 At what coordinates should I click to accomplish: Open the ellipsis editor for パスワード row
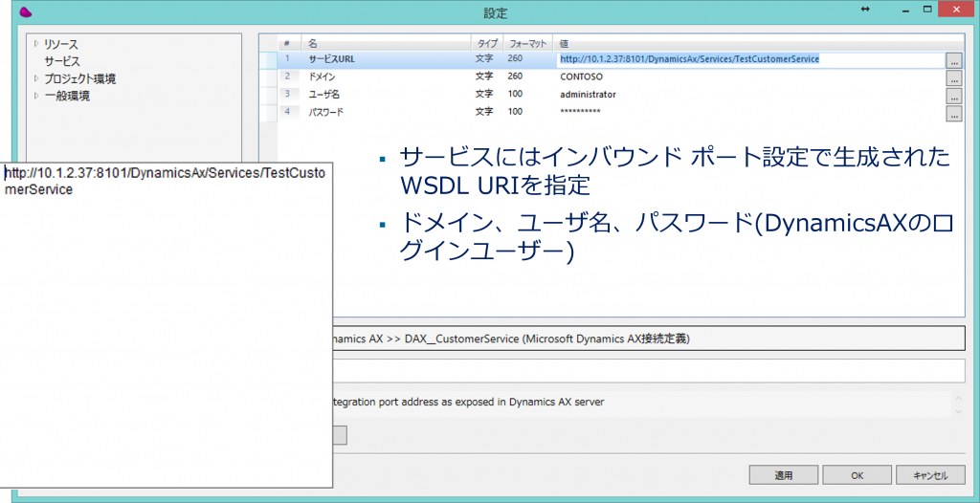click(x=953, y=114)
